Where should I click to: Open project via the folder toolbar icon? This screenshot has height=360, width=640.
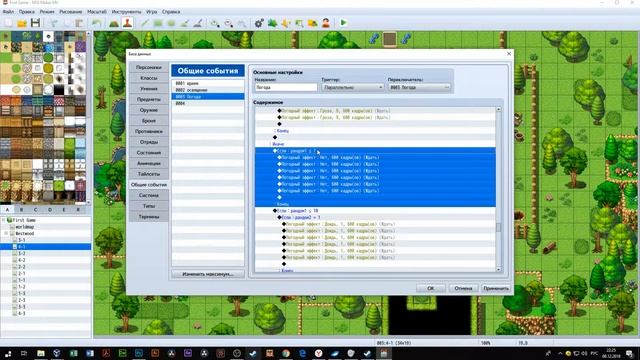tap(22, 23)
